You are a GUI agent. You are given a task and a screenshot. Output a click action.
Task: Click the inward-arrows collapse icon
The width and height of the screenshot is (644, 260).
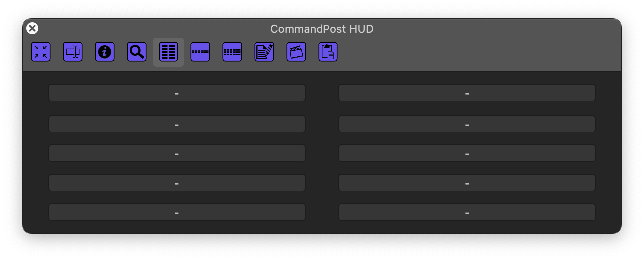coord(41,52)
